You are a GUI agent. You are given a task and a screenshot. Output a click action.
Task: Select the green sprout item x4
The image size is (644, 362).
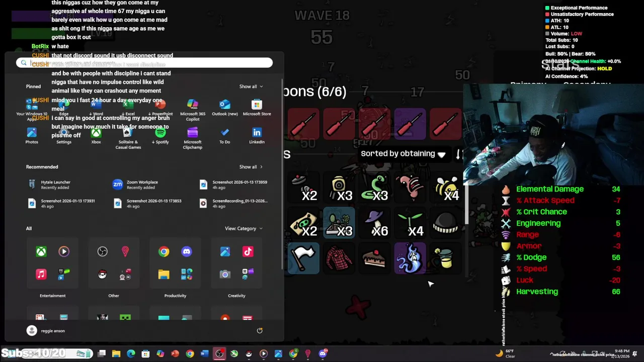(x=410, y=223)
